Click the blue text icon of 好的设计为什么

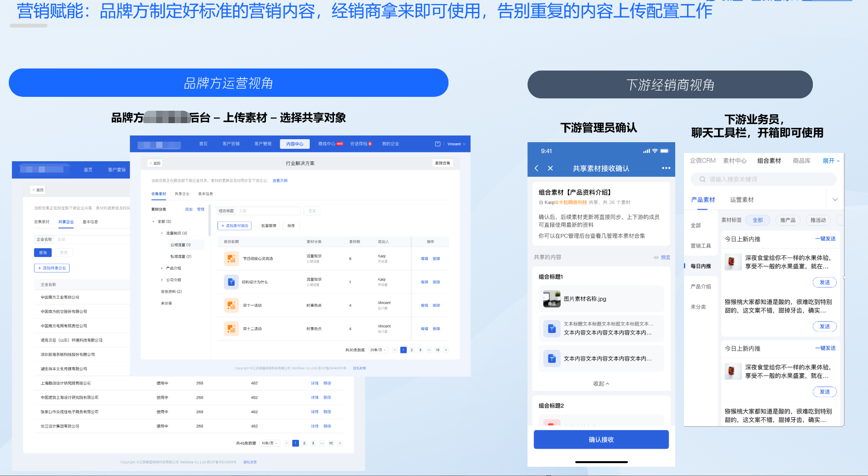click(x=231, y=282)
